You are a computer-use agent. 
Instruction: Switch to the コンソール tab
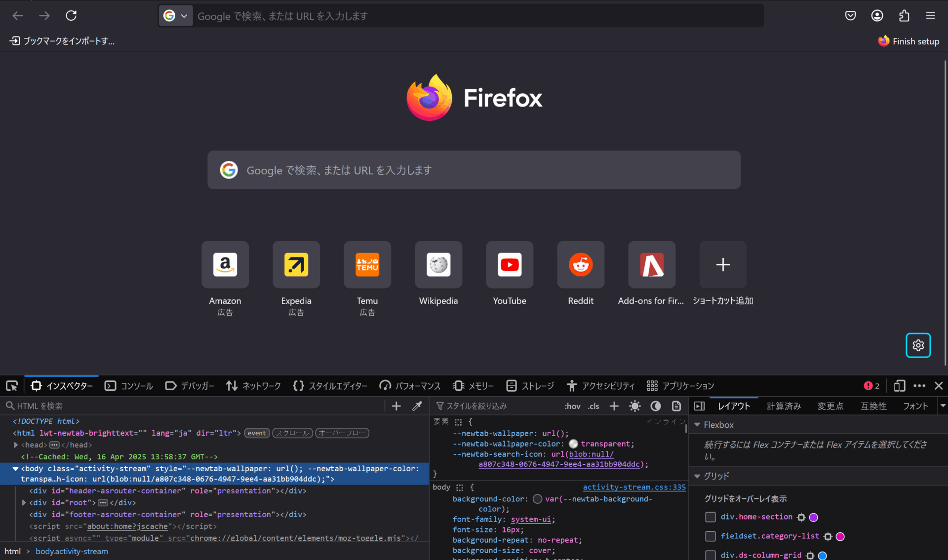click(x=129, y=386)
